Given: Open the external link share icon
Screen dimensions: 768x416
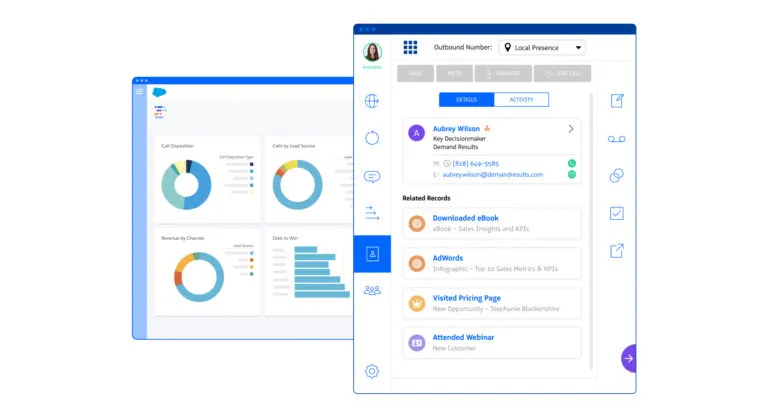Looking at the screenshot, I should pos(617,250).
